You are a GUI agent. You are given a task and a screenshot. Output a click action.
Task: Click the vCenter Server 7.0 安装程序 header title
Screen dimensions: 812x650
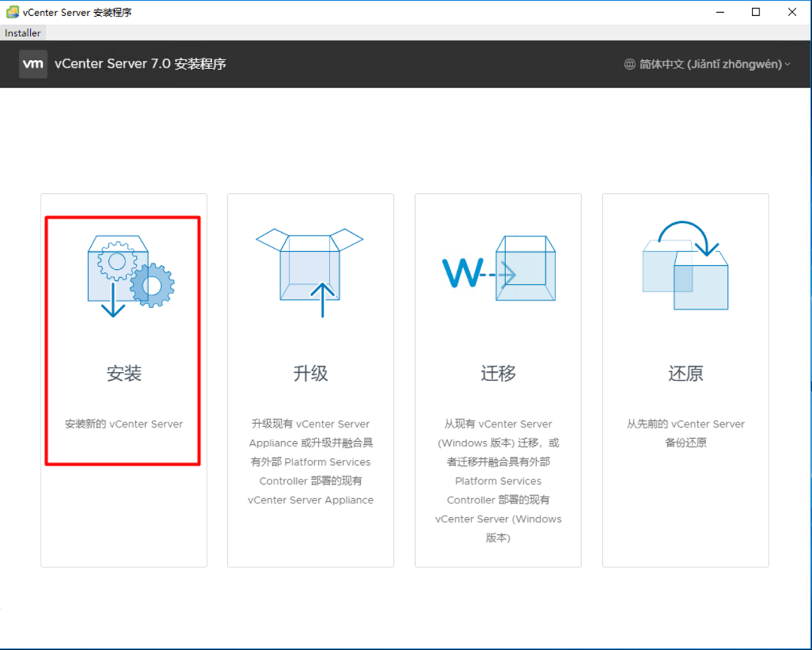pos(141,64)
